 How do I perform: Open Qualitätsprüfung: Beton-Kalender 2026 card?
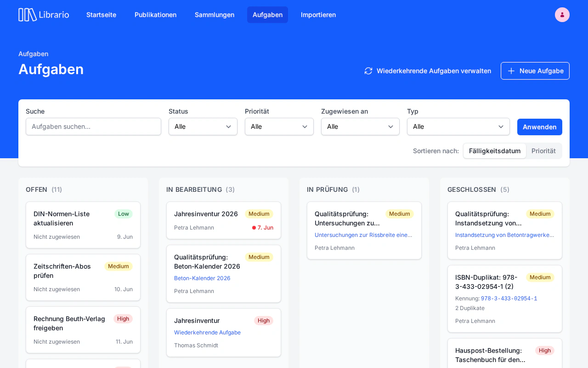pos(224,274)
